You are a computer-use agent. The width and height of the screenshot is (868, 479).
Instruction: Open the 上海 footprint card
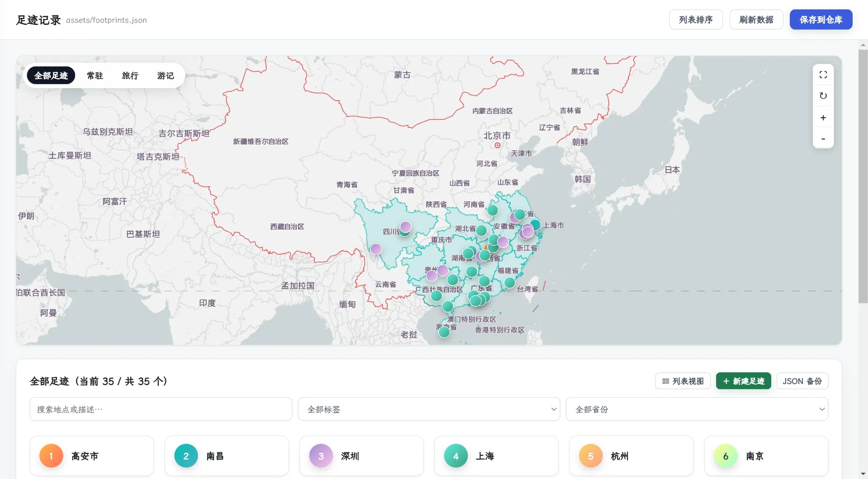[496, 456]
